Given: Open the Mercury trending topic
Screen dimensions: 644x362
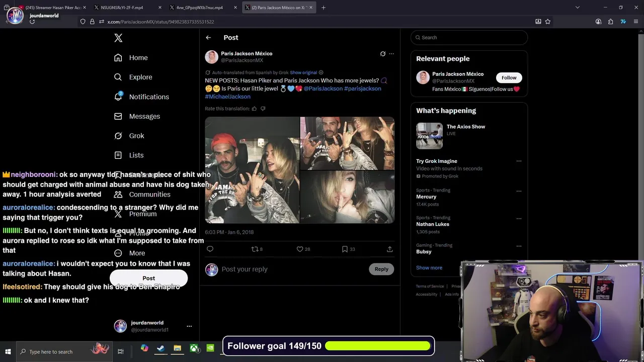Looking at the screenshot, I should pos(426,197).
